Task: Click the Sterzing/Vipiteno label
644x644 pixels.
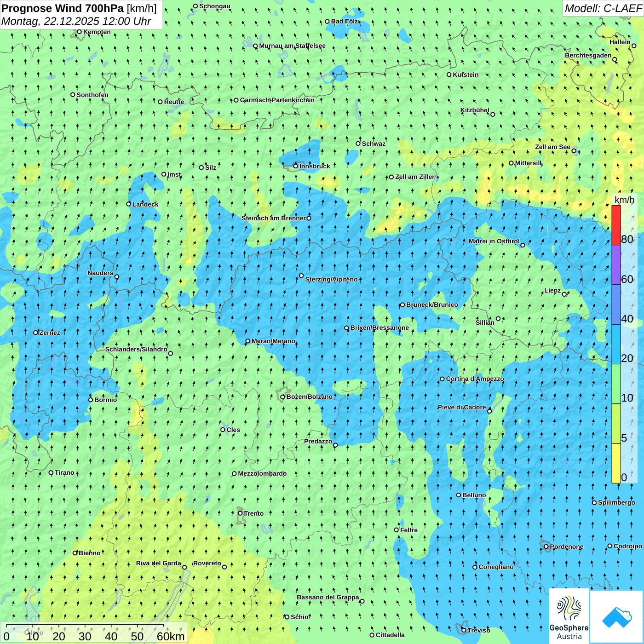Action: click(x=331, y=279)
